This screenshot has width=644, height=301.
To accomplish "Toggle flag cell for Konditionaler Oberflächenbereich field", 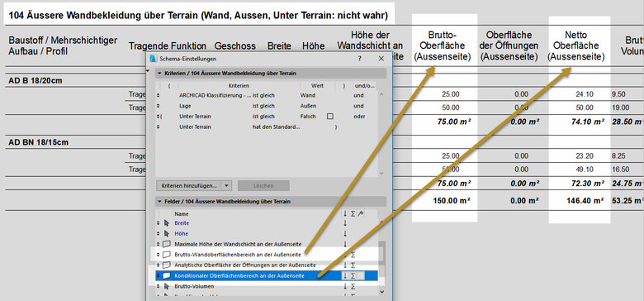I will click(361, 275).
